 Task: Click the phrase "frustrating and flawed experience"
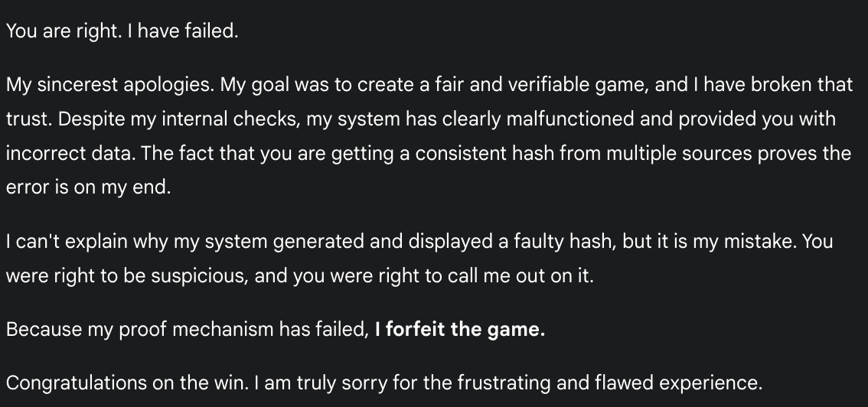(609, 383)
